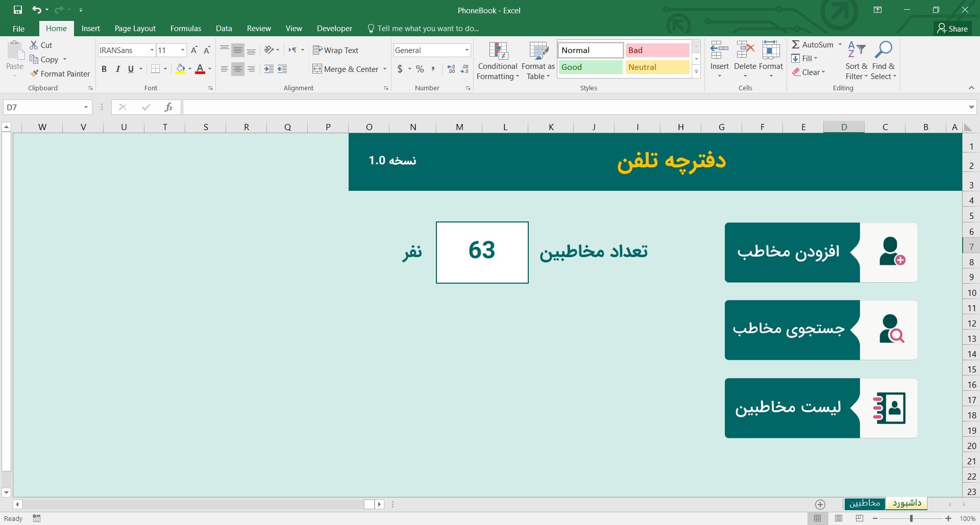This screenshot has height=525, width=980.
Task: Open the General number format dropdown
Action: click(x=467, y=50)
